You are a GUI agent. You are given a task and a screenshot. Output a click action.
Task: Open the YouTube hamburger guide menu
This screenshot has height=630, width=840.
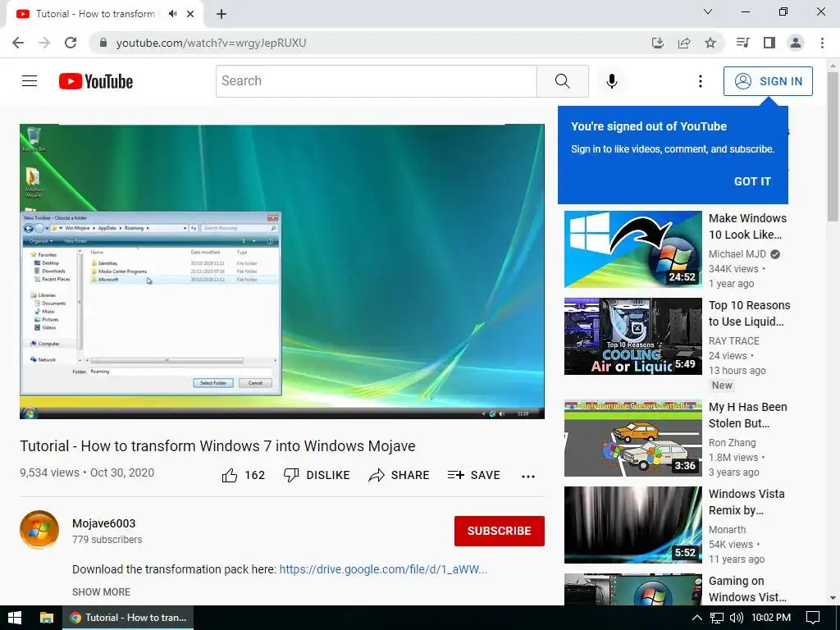(30, 81)
